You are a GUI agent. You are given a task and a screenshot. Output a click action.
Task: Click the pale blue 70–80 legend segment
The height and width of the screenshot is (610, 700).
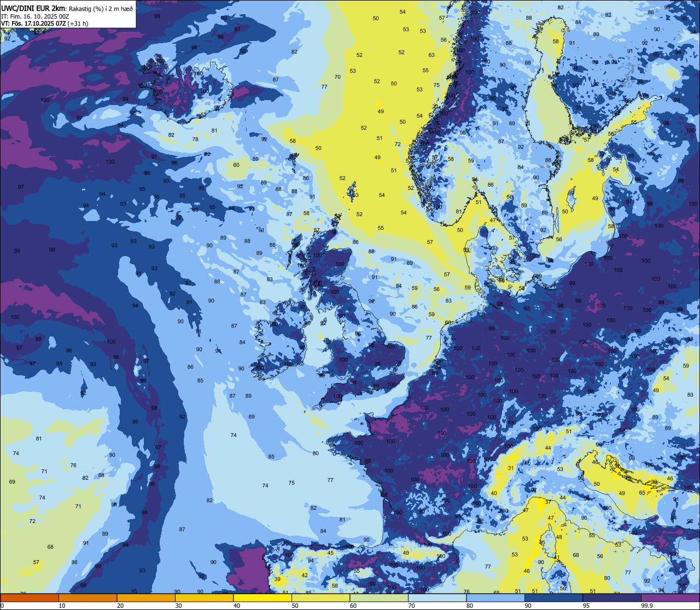coord(437,597)
